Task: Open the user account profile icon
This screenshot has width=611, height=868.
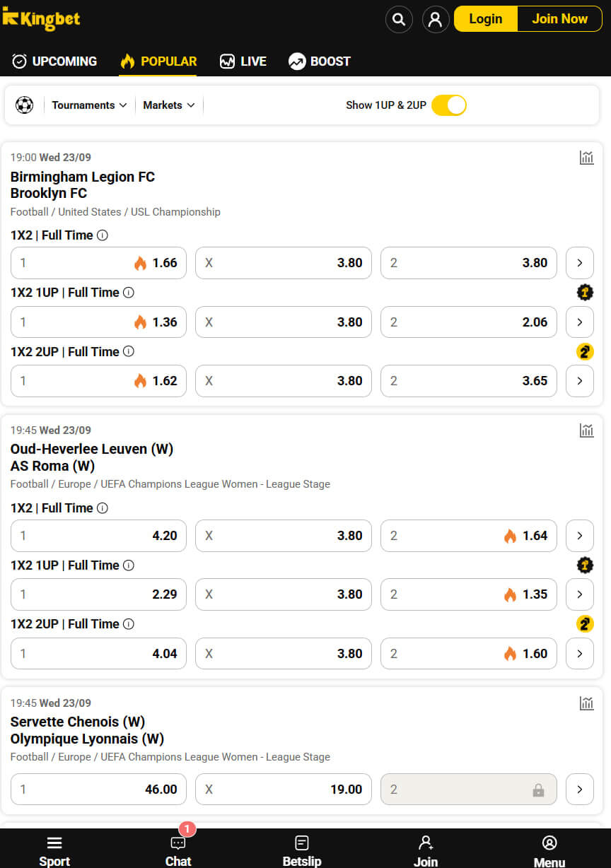Action: click(x=436, y=19)
